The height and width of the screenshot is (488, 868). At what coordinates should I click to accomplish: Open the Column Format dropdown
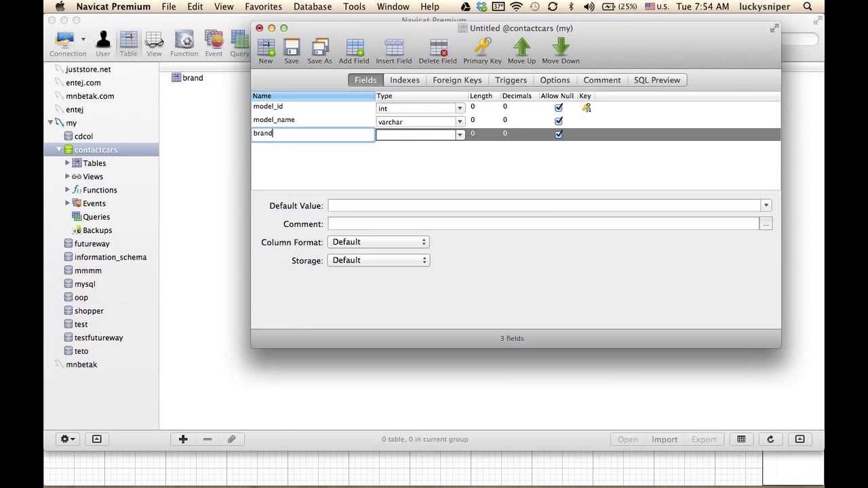coord(378,242)
